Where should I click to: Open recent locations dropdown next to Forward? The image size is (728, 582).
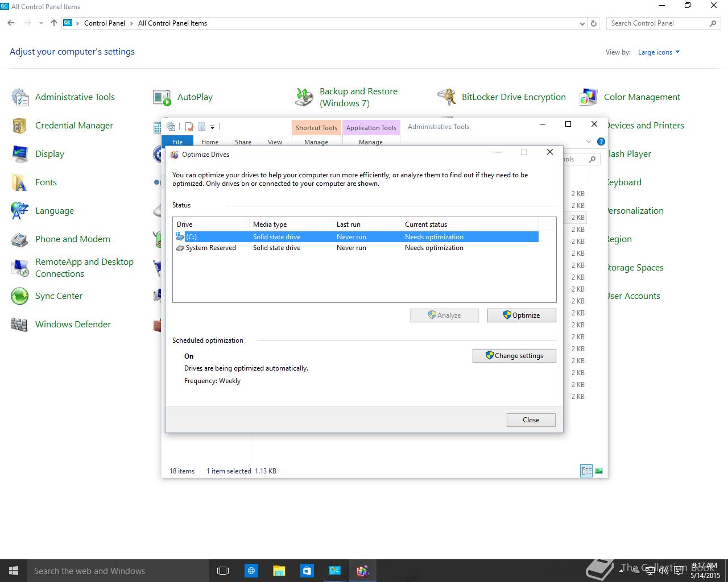(41, 23)
